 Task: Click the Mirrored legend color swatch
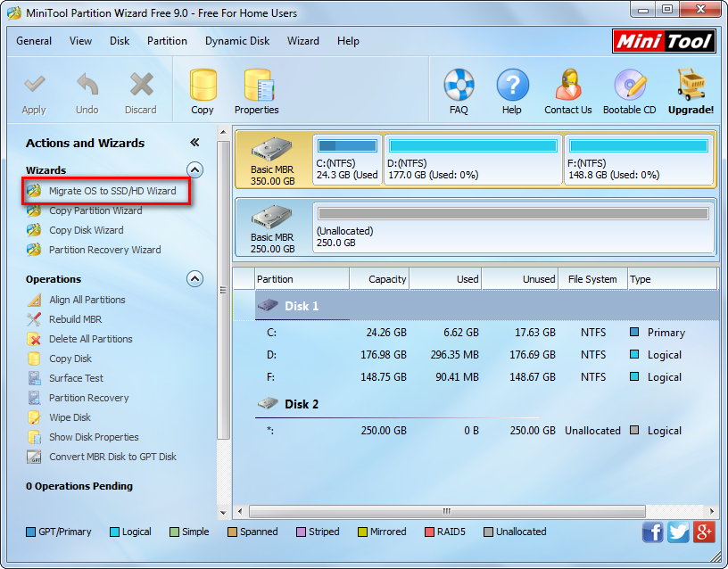362,532
